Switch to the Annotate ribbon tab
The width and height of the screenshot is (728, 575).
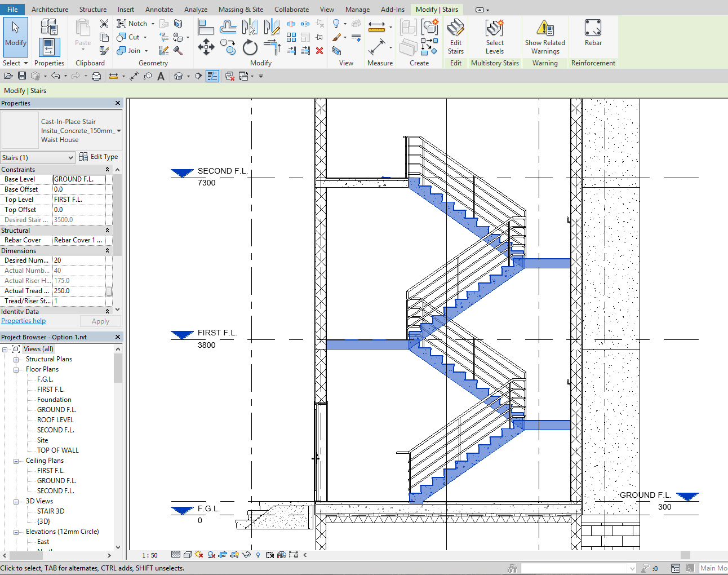click(x=159, y=10)
